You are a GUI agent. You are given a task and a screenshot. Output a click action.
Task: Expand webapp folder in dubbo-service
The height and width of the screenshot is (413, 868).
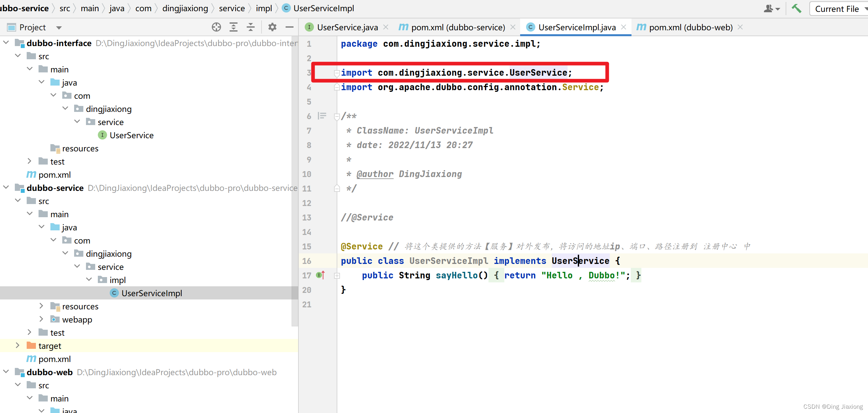click(x=42, y=319)
